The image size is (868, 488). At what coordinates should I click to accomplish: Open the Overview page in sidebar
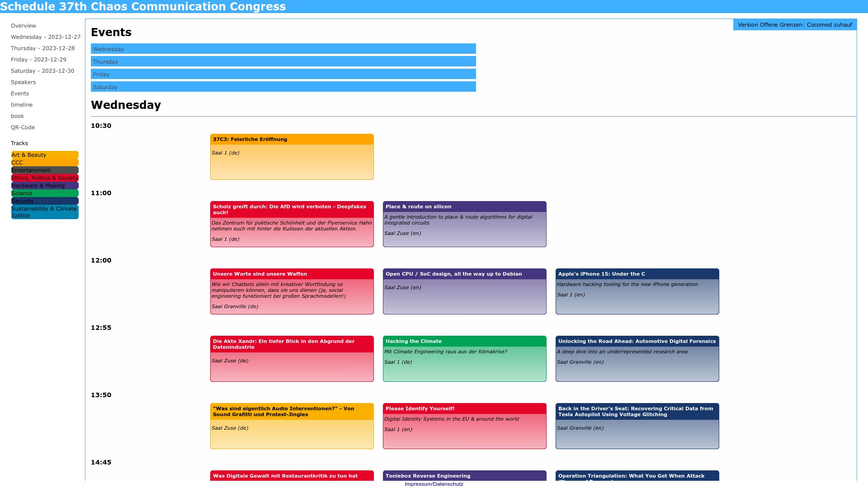click(x=24, y=26)
